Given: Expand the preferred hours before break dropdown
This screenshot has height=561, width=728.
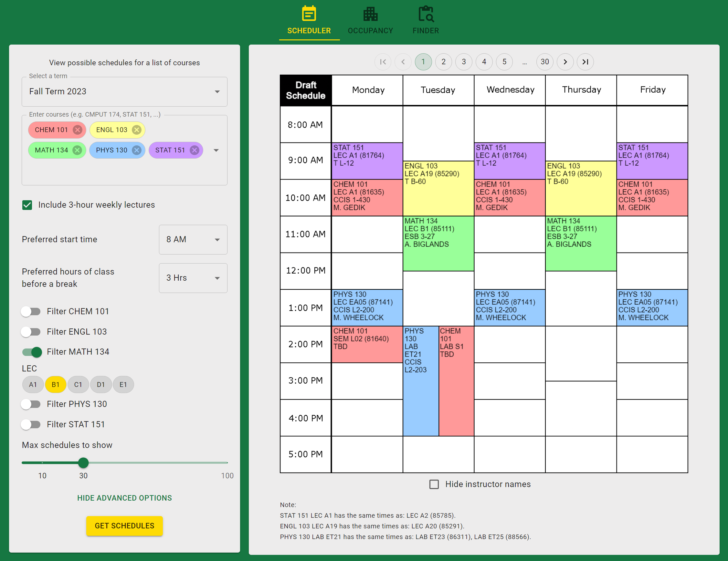Looking at the screenshot, I should tap(193, 278).
